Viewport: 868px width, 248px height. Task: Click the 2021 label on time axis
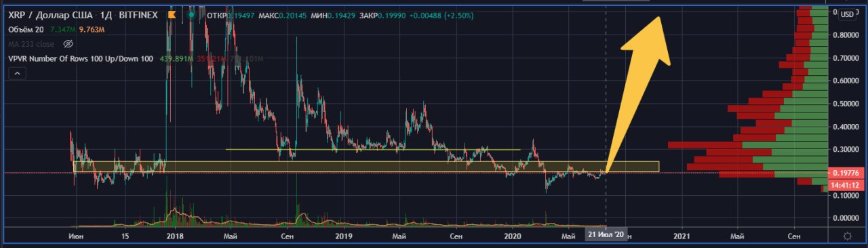coord(682,236)
